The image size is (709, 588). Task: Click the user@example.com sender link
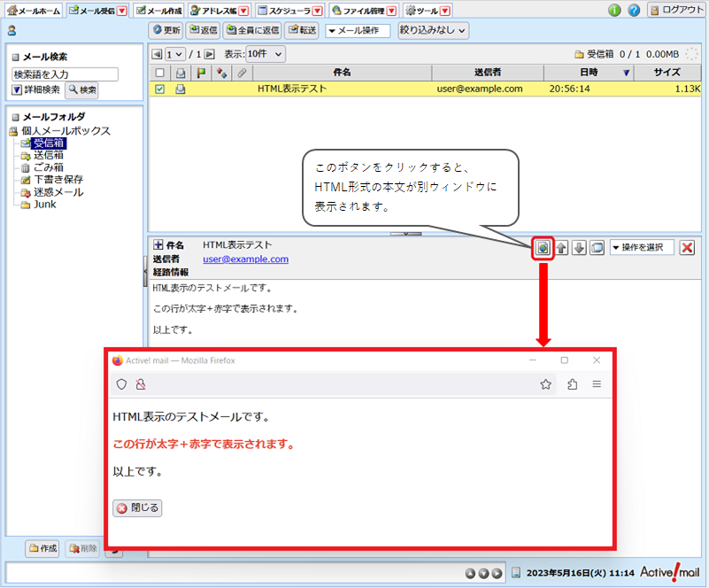pos(245,259)
